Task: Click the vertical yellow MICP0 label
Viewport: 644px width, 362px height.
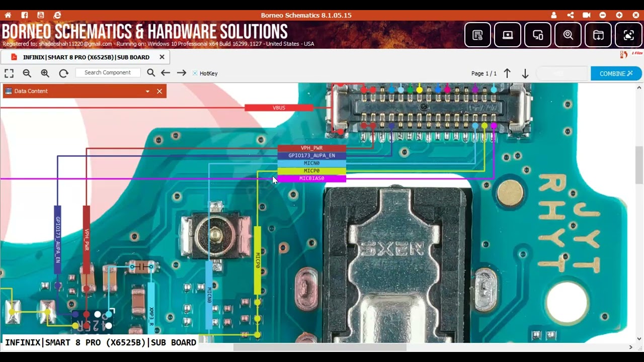Action: click(x=258, y=260)
